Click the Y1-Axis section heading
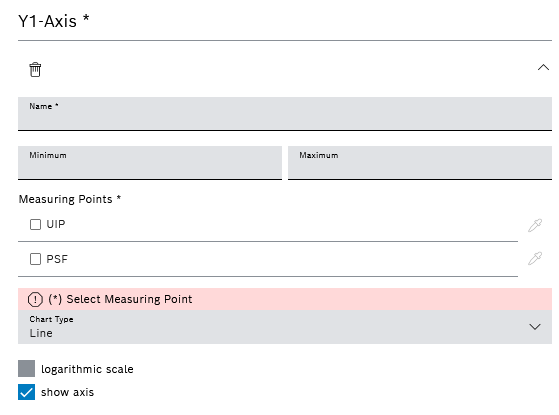 coord(53,21)
